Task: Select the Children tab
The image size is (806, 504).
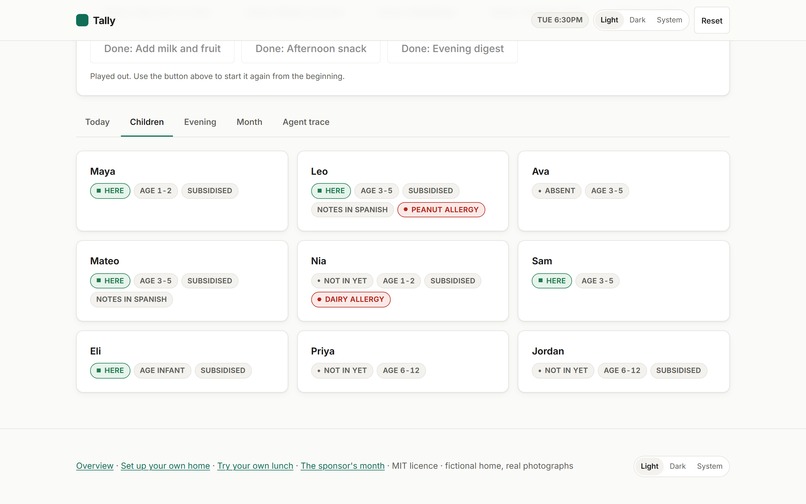Action: [x=146, y=122]
